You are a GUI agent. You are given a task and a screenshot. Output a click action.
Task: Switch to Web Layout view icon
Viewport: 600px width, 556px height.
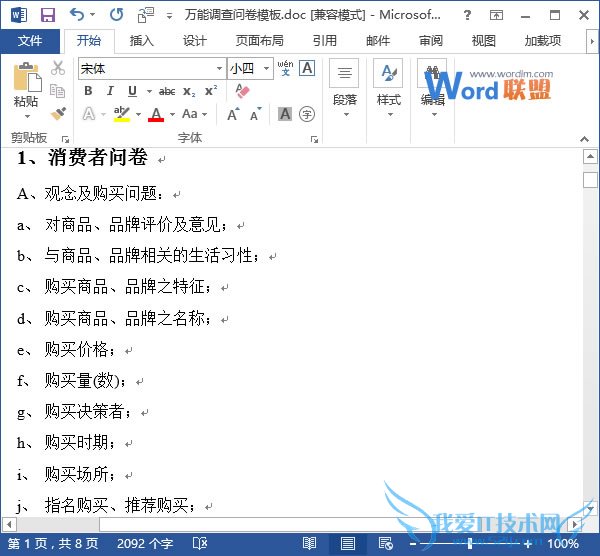click(385, 544)
